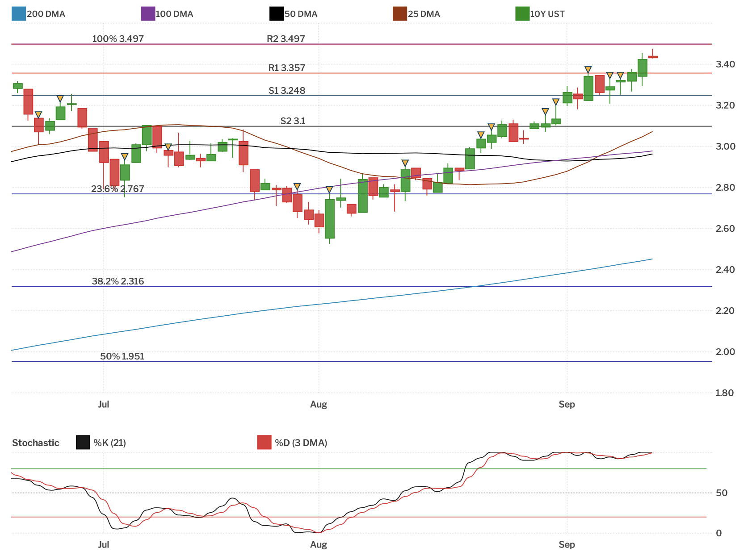Image resolution: width=748 pixels, height=560 pixels.
Task: Click the 2.40 price axis value
Action: (x=725, y=270)
